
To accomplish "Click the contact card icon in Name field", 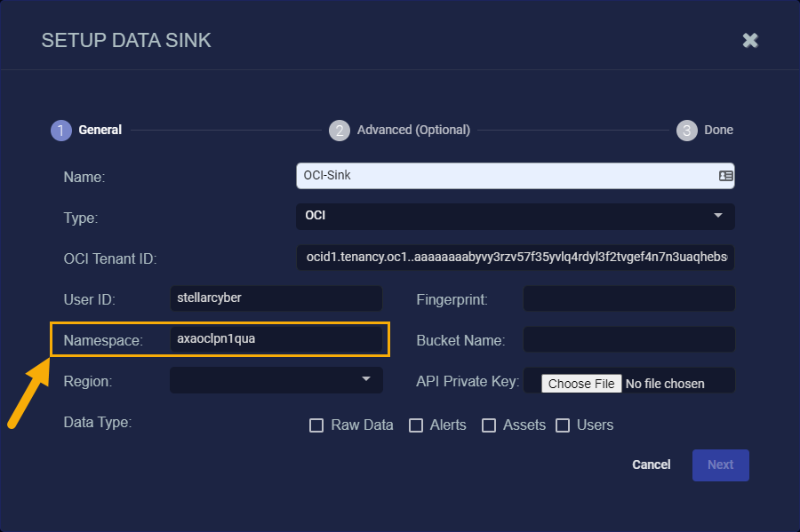I will click(x=725, y=176).
